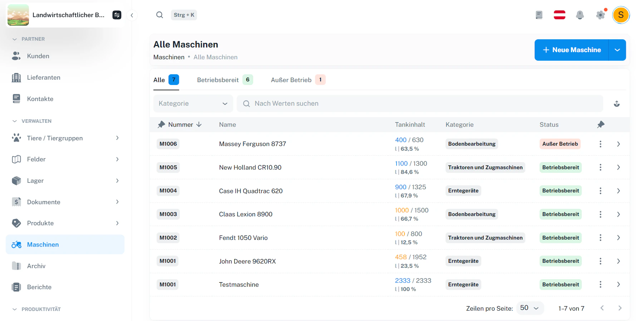Open user avatar S menu
This screenshot has height=321, width=644.
click(x=621, y=15)
